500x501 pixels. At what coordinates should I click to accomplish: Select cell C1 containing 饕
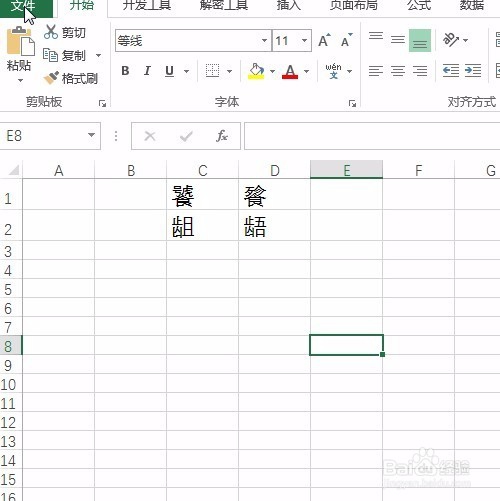(x=203, y=195)
